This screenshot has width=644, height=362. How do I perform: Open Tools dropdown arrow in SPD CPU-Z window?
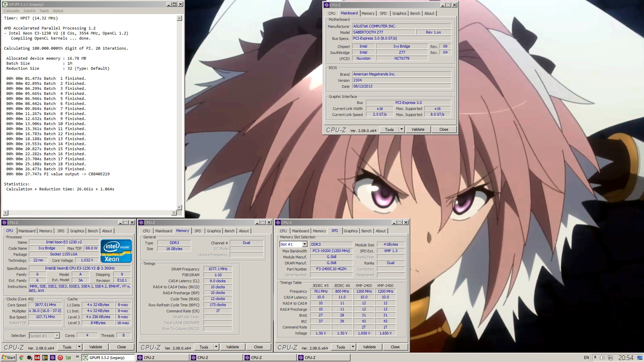353,347
